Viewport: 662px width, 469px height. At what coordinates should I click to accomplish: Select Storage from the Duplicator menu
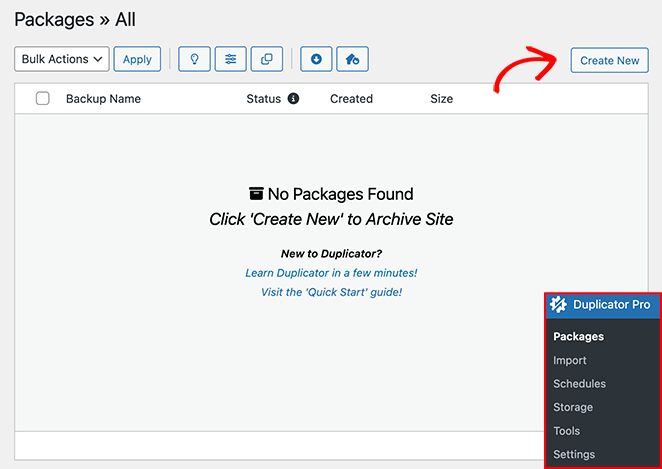tap(573, 407)
